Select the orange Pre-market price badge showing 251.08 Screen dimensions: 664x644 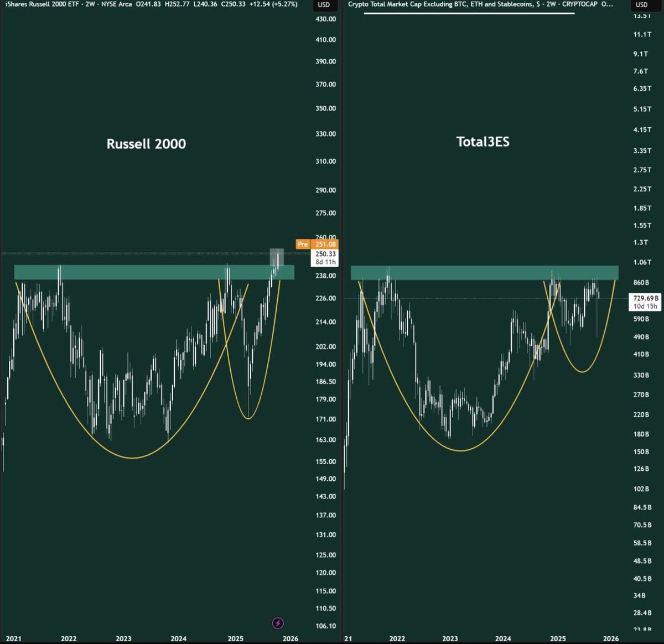pyautogui.click(x=317, y=244)
